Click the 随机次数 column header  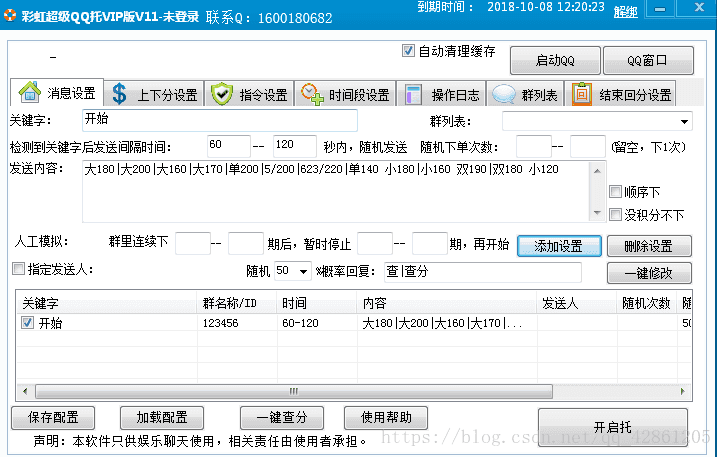(x=646, y=303)
